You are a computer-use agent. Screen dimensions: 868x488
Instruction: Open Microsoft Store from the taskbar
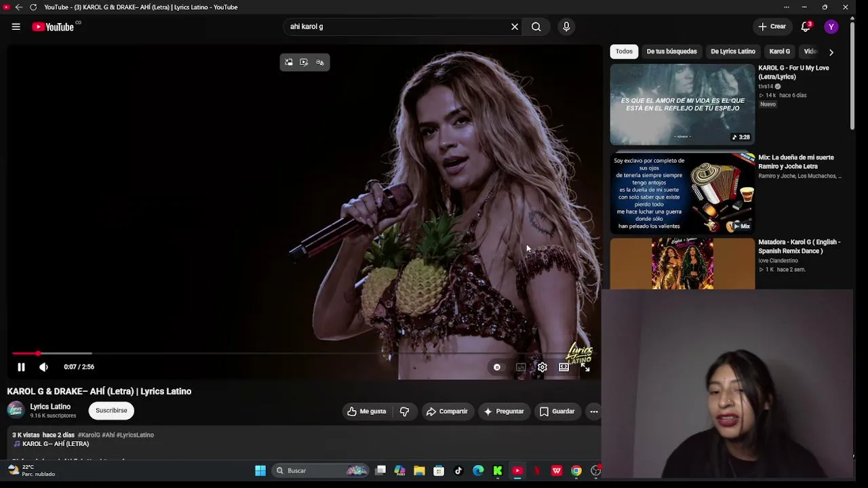(x=439, y=471)
